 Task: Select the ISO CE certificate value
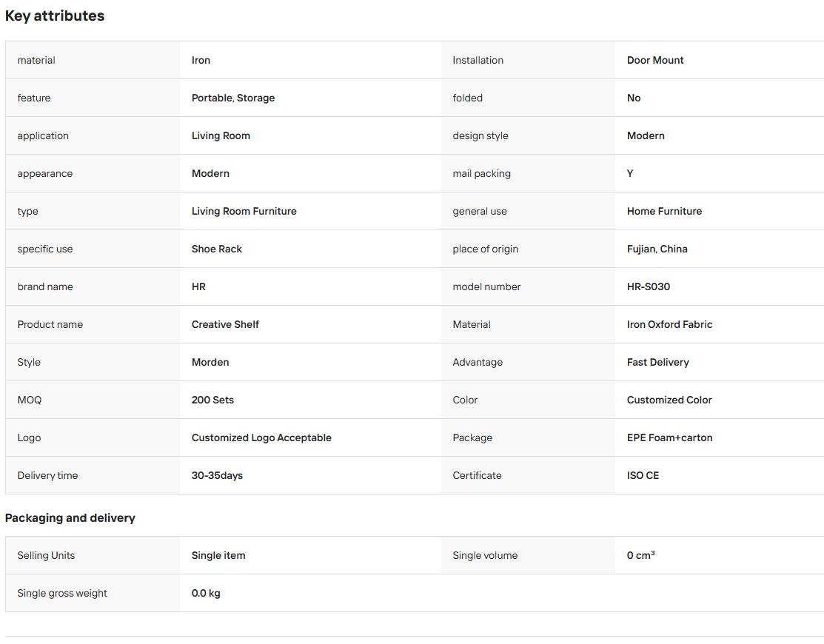[x=642, y=476]
